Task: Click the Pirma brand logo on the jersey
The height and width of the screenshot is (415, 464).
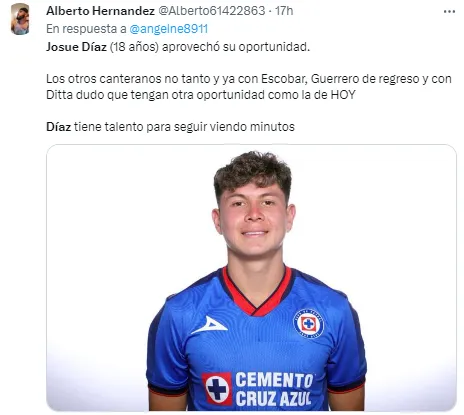Action: point(209,325)
